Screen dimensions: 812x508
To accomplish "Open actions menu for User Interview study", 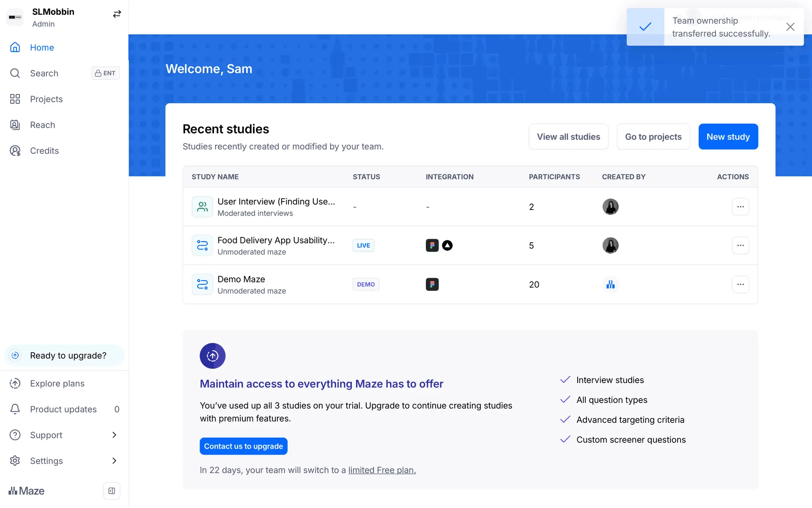I will click(740, 207).
